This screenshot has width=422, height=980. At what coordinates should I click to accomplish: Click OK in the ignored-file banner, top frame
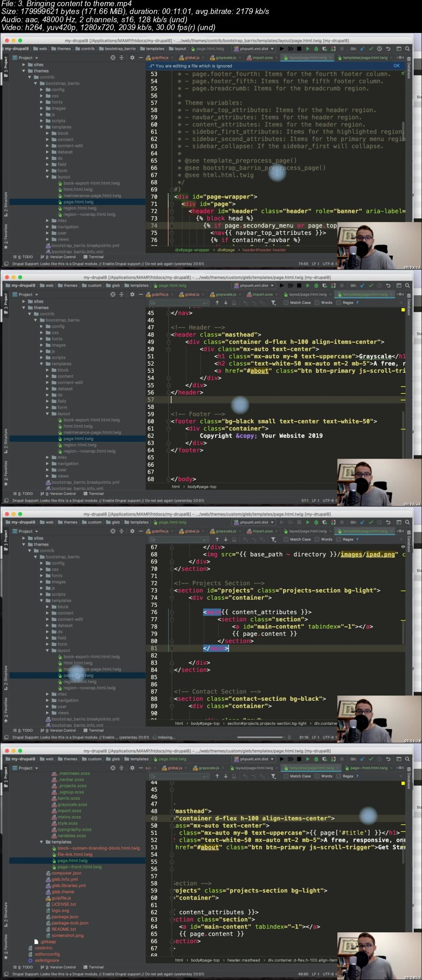(x=396, y=65)
